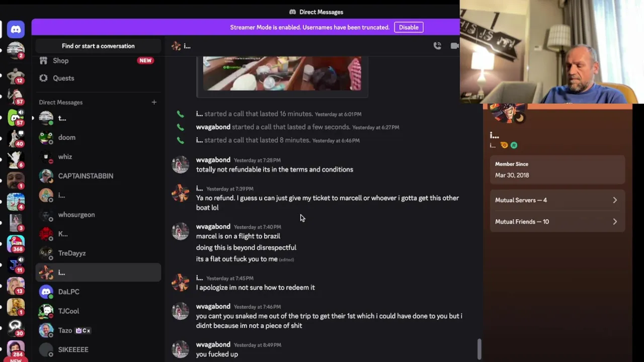Create a new DM with plus icon
The image size is (644, 362).
click(x=154, y=102)
